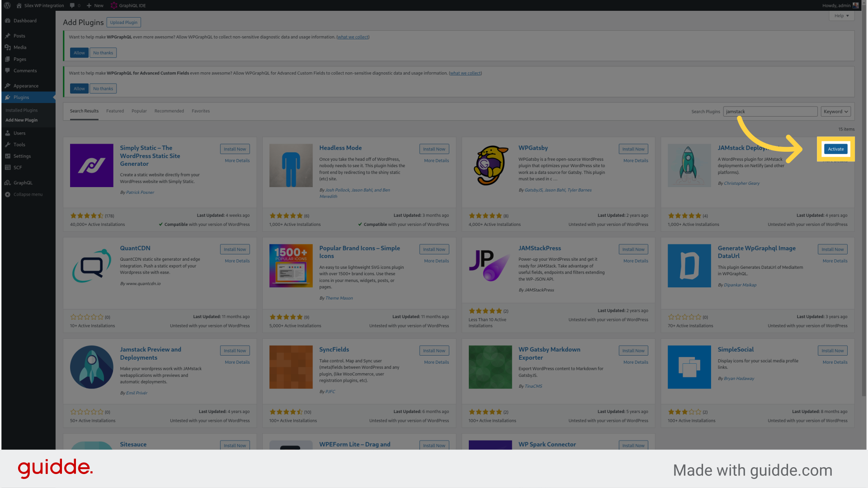The height and width of the screenshot is (488, 868).
Task: Open Appearance brush icon in sidebar
Action: [7, 86]
